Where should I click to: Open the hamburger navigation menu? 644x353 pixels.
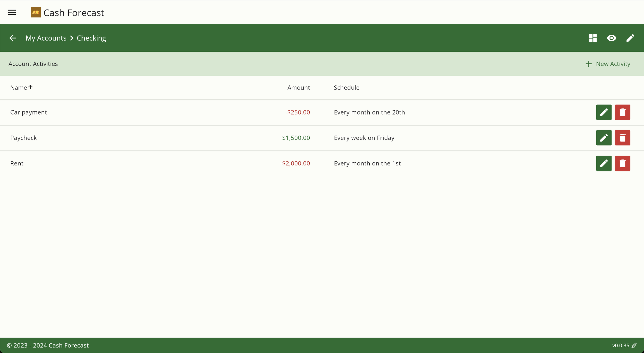12,12
